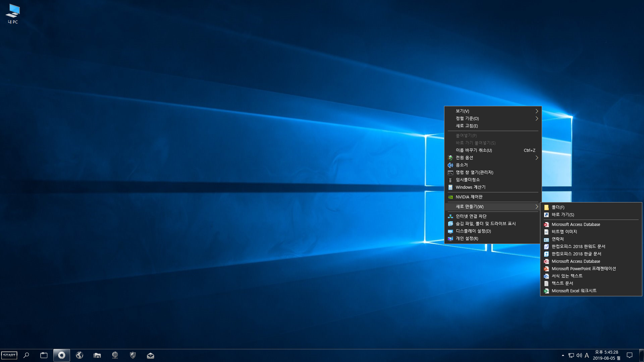
Task: Create a new 비트맵 이미지
Action: (x=591, y=232)
